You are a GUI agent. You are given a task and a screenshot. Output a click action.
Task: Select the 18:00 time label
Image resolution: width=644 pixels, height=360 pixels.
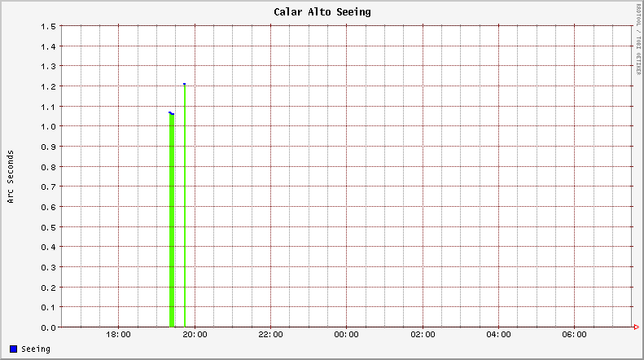[119, 335]
